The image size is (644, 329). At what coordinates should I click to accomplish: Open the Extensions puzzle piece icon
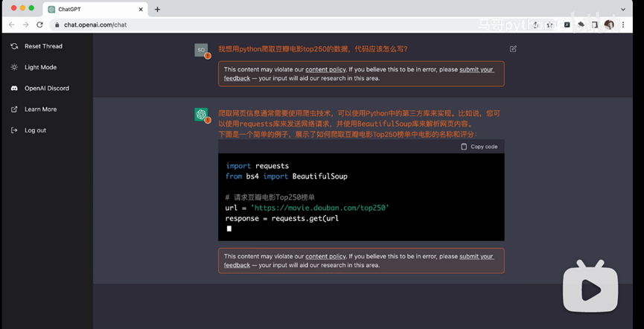pos(581,25)
